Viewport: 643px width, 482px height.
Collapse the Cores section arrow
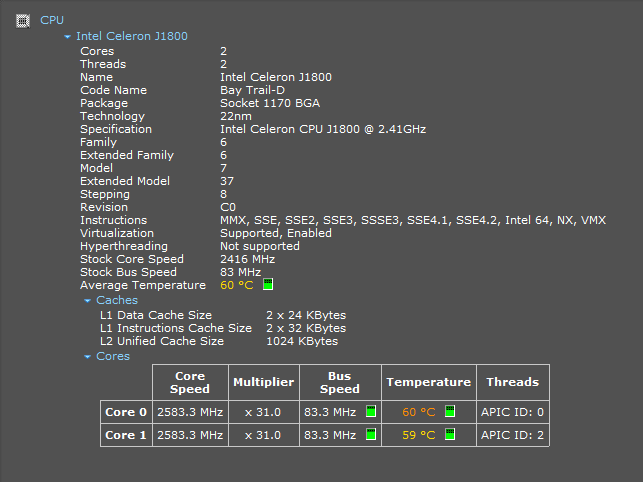pos(87,357)
